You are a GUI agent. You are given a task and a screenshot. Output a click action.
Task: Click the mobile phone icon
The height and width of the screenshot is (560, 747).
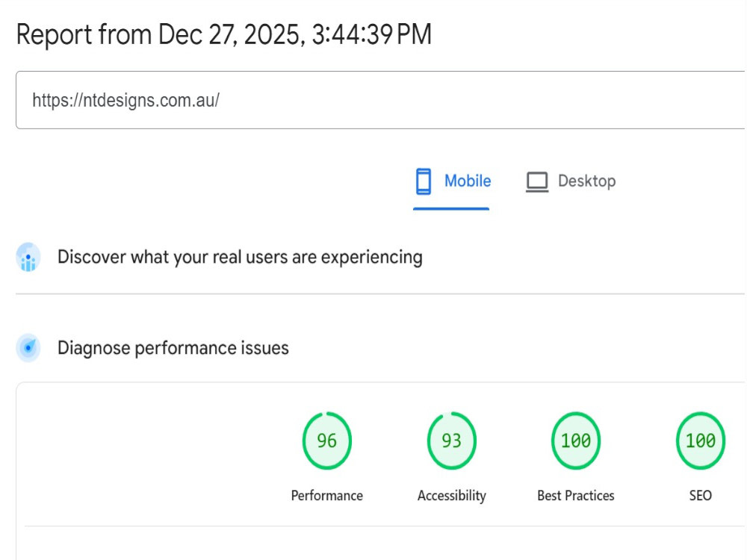[x=423, y=181]
